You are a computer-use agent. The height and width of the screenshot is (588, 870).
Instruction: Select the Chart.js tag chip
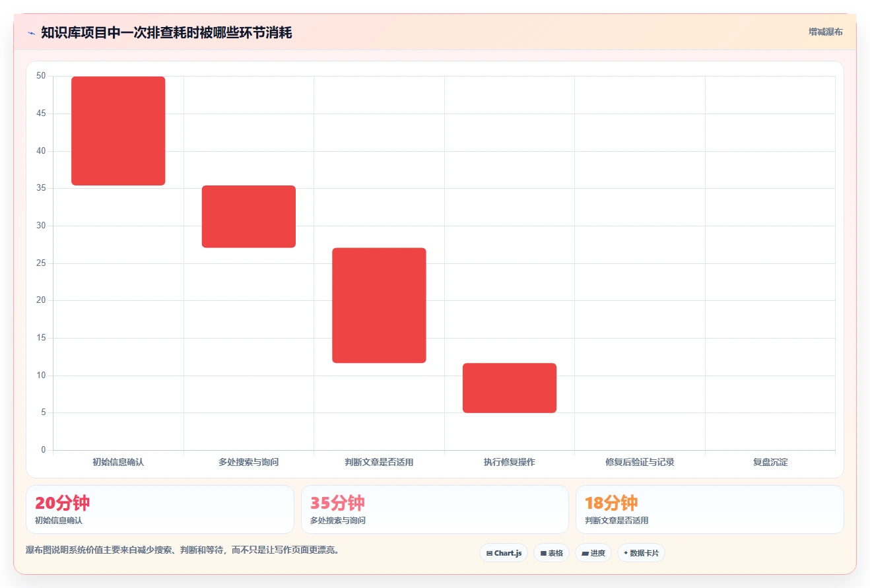pos(504,553)
